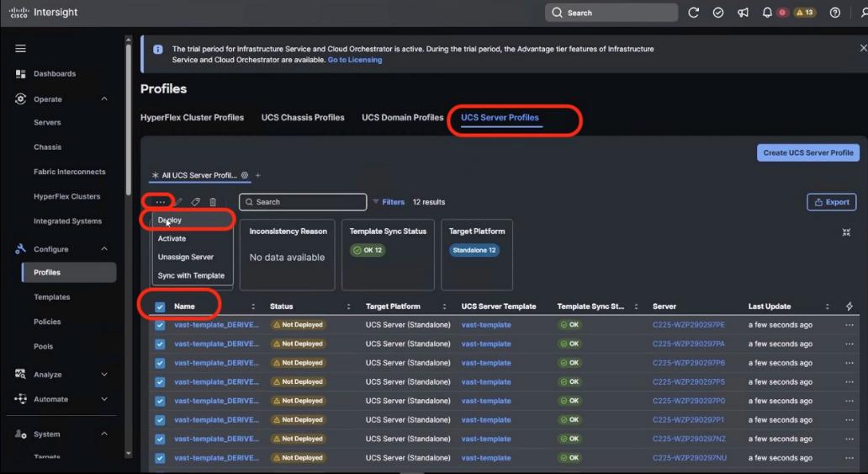Click the edit pencil icon in toolbar
Viewport: 868px width, 474px height.
coord(178,202)
